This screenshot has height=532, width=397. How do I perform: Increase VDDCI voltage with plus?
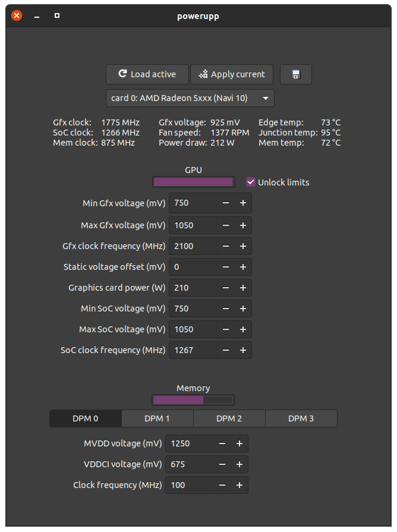[240, 464]
